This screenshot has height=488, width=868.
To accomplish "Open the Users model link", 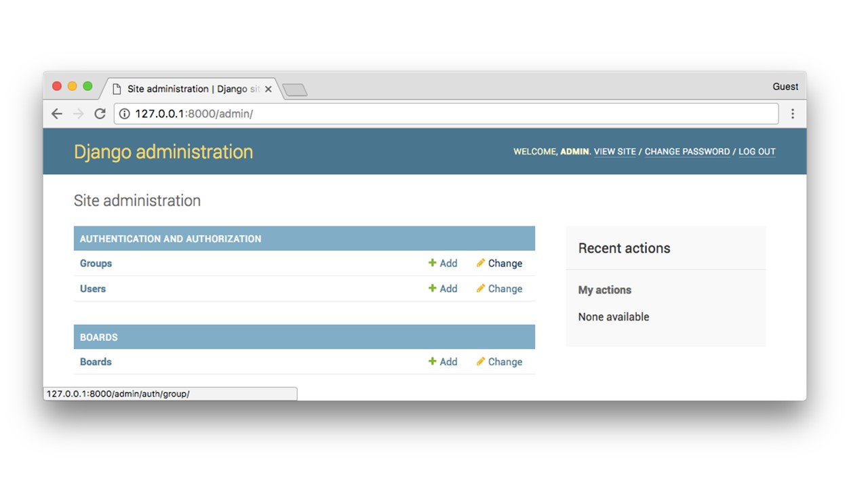I will pyautogui.click(x=93, y=288).
